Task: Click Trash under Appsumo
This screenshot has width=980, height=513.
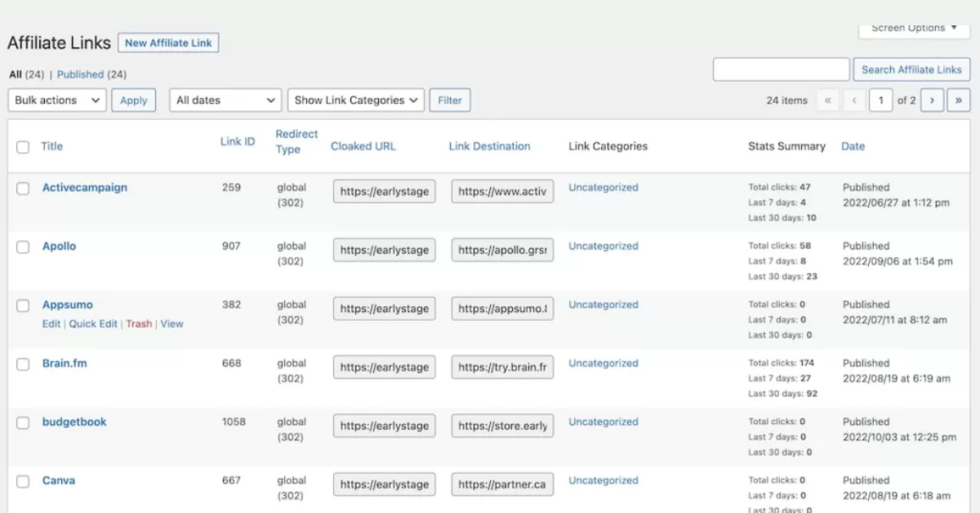Action: 139,323
